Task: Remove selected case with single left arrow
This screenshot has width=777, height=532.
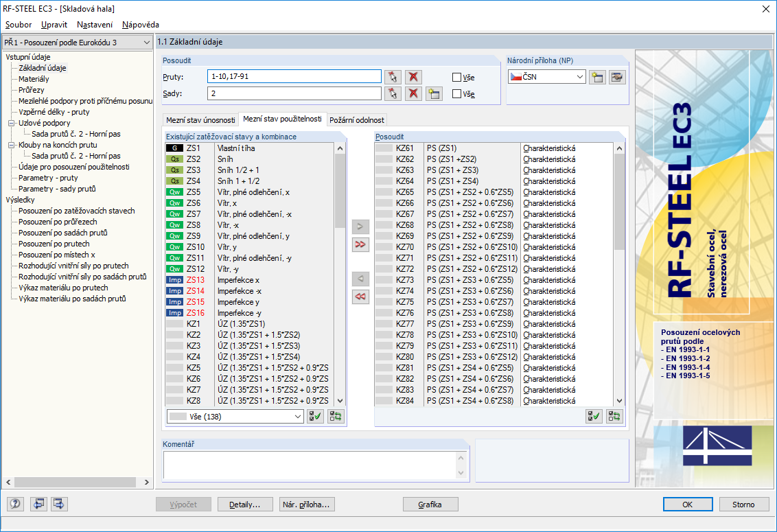Action: pos(360,279)
